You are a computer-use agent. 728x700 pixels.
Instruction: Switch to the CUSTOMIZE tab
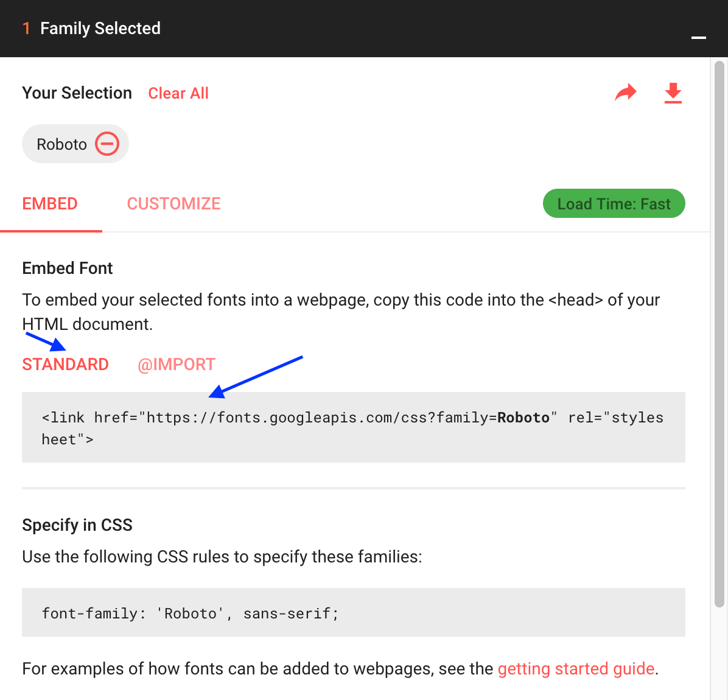click(173, 203)
